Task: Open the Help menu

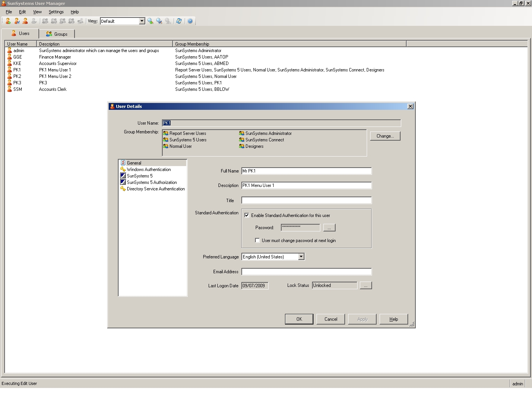Action: point(74,12)
